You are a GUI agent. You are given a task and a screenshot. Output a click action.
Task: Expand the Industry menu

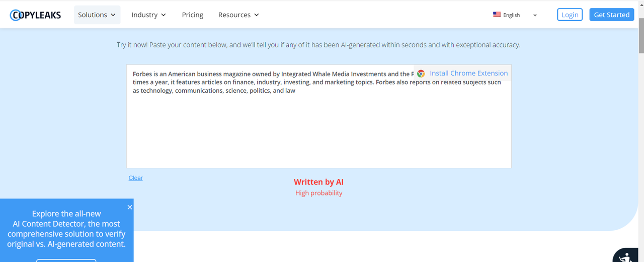(x=148, y=15)
